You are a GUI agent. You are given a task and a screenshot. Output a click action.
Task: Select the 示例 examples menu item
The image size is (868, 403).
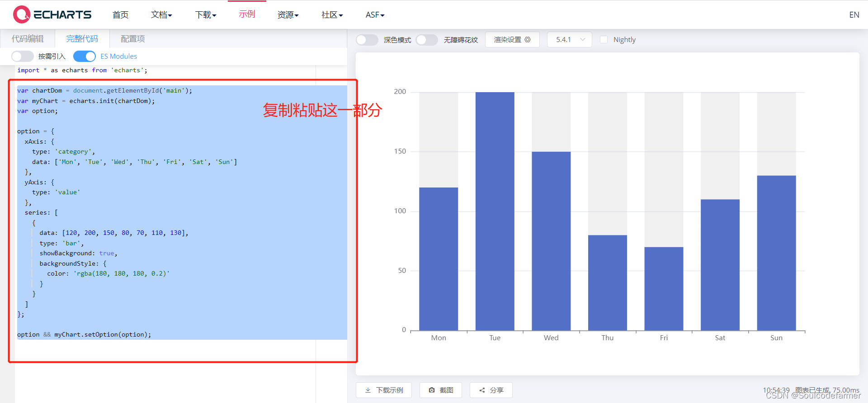[247, 14]
